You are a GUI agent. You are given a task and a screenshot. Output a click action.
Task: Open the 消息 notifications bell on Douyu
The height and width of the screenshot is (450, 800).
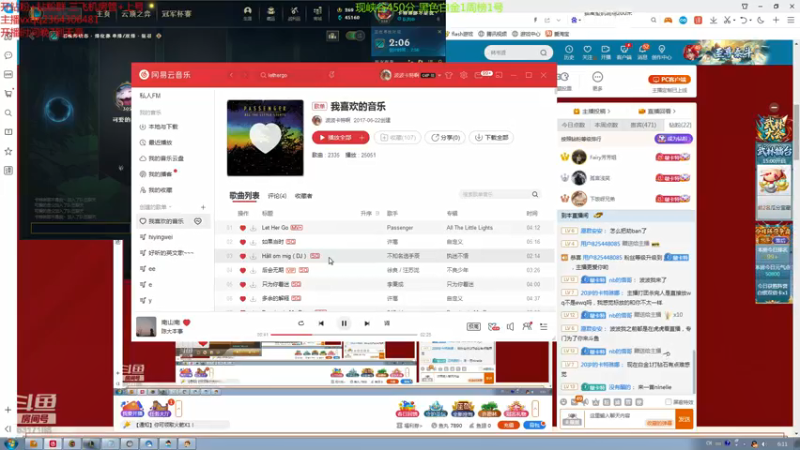point(643,52)
